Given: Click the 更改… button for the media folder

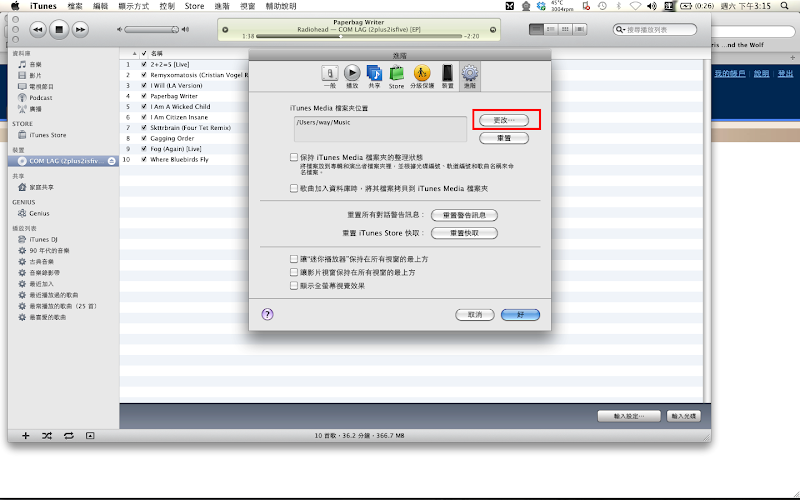Looking at the screenshot, I should (504, 120).
